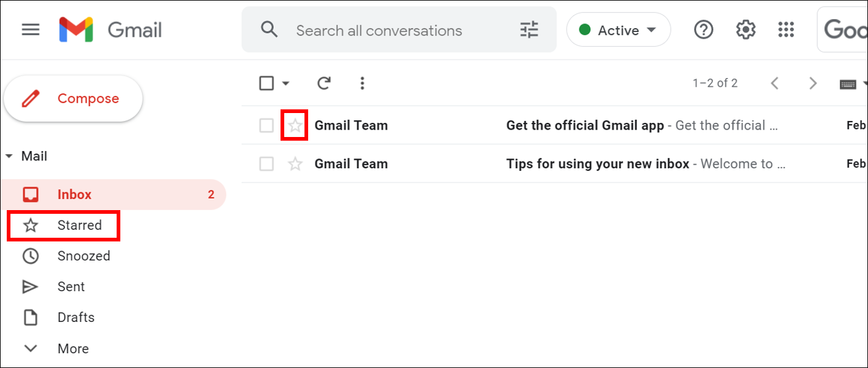Collapse the Mail section
This screenshot has height=368, width=868.
point(9,157)
